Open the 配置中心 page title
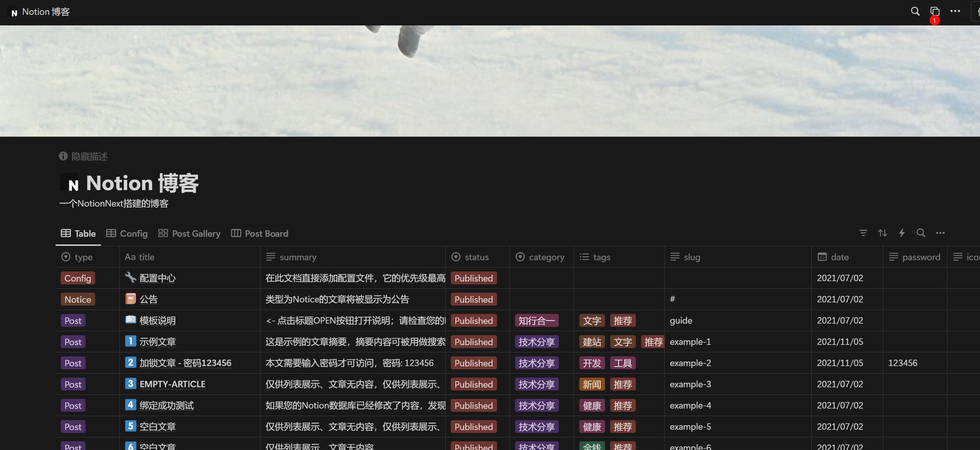This screenshot has height=450, width=980. pos(157,278)
